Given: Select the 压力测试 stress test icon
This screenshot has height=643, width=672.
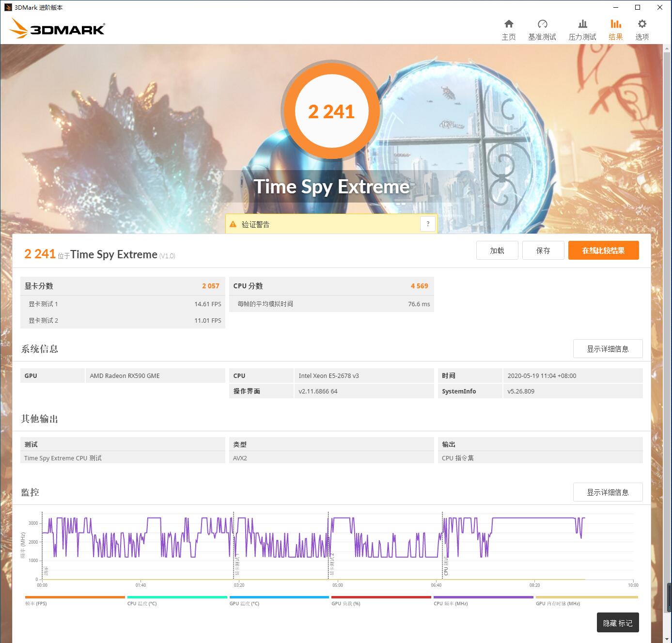Looking at the screenshot, I should pyautogui.click(x=582, y=28).
